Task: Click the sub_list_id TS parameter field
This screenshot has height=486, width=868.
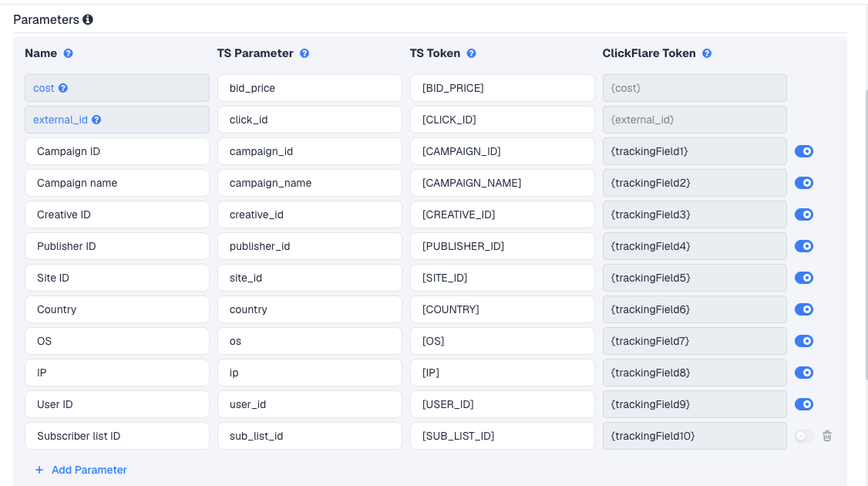Action: (309, 436)
